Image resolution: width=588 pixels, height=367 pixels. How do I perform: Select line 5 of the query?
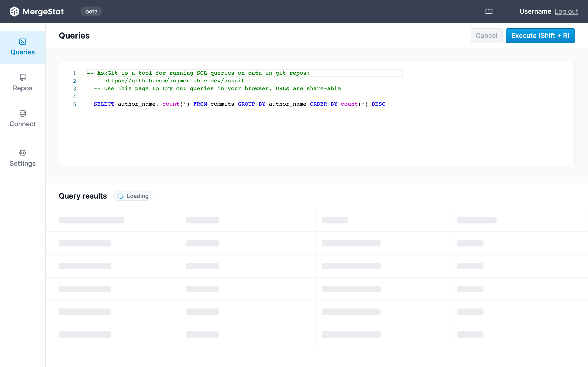(239, 104)
